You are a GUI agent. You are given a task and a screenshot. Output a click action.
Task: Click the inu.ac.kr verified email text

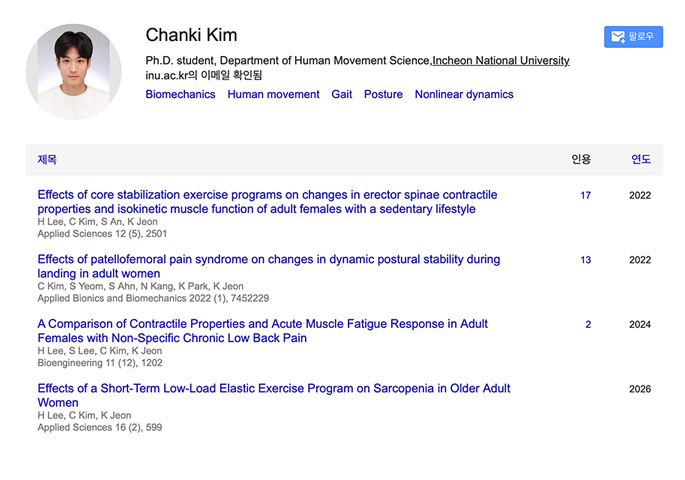point(209,76)
